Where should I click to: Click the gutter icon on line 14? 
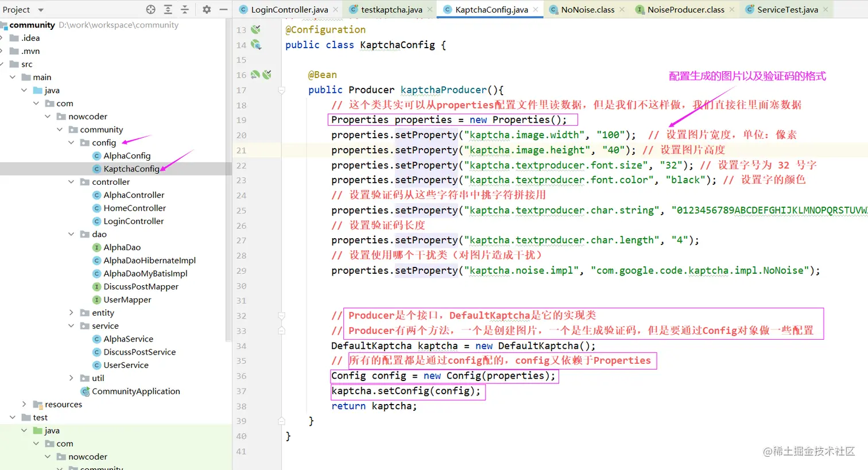pyautogui.click(x=256, y=45)
